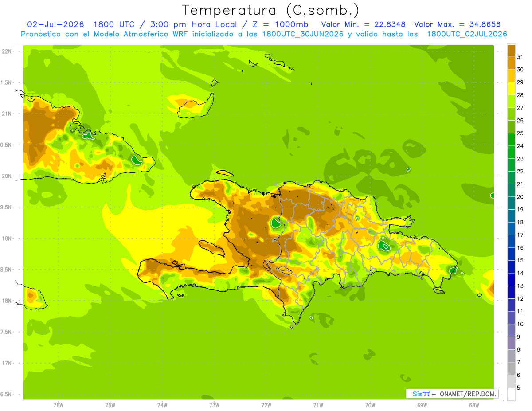Click the "20N" latitude label
The image size is (532, 411).
(6, 176)
